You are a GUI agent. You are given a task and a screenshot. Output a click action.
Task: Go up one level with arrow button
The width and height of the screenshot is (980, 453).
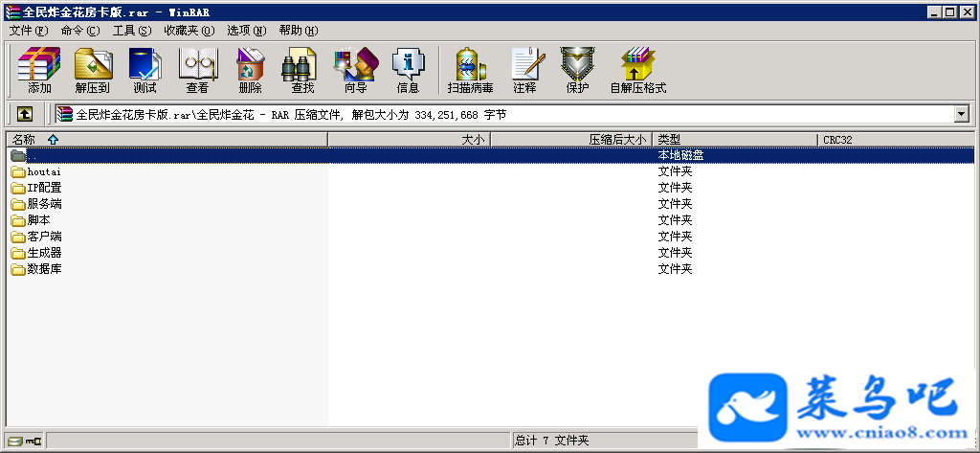pyautogui.click(x=24, y=114)
